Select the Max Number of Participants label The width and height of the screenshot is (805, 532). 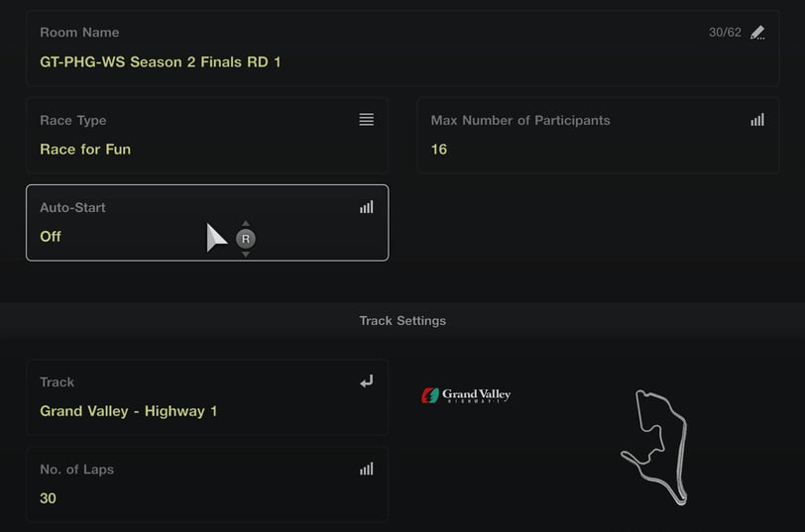pyautogui.click(x=520, y=120)
